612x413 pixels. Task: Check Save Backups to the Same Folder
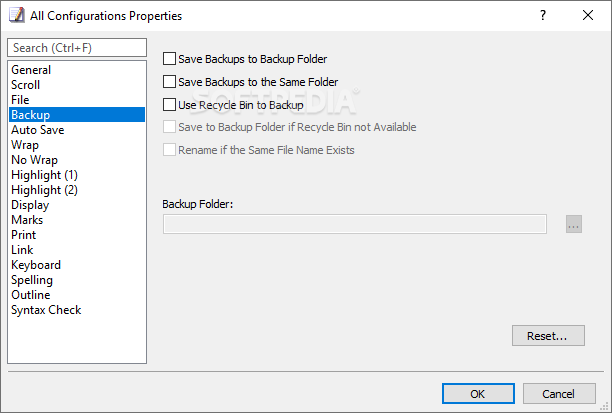(169, 82)
